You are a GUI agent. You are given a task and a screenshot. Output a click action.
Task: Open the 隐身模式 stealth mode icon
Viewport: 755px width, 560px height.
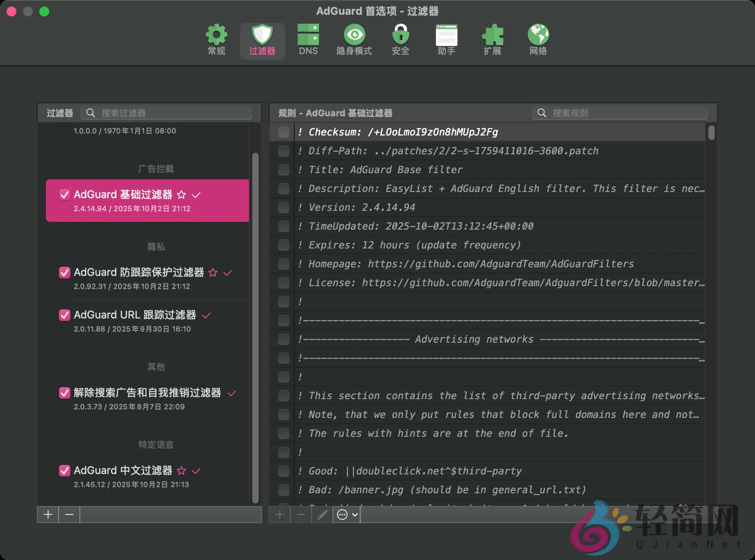coord(355,39)
